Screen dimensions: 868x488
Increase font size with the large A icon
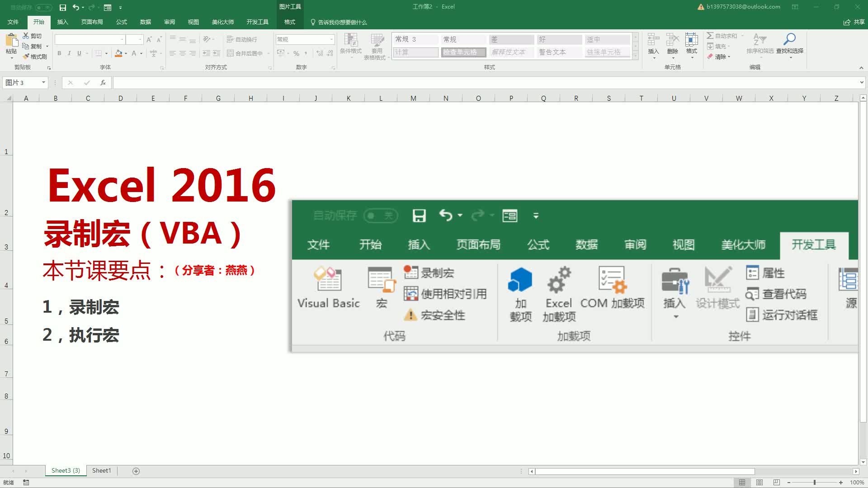tap(149, 40)
